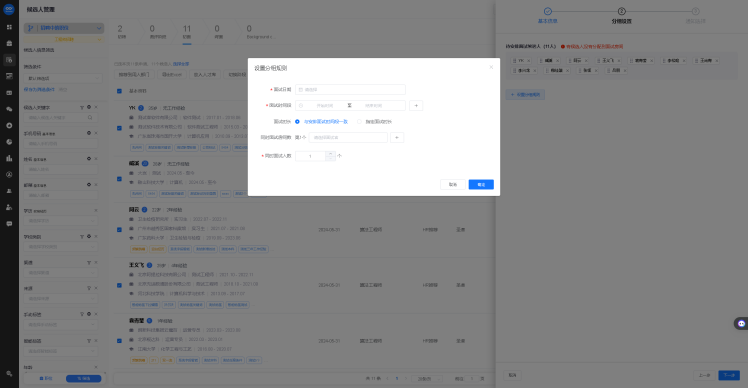Go to third wizard step 通知选择
The width and height of the screenshot is (748, 389).
(x=695, y=16)
